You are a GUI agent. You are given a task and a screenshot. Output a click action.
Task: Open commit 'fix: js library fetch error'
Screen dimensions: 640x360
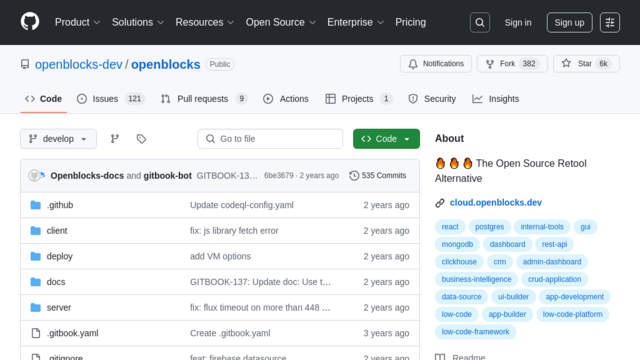pyautogui.click(x=234, y=231)
